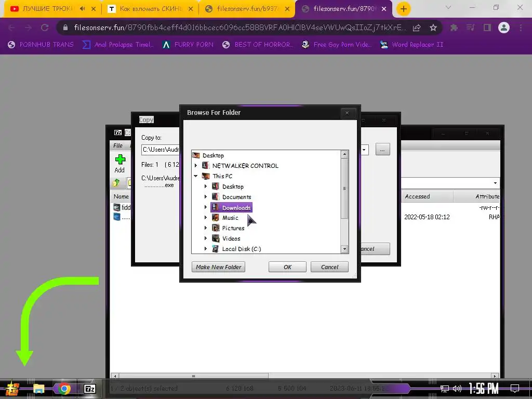Click the 7-Zip up-folder icon

[116, 183]
